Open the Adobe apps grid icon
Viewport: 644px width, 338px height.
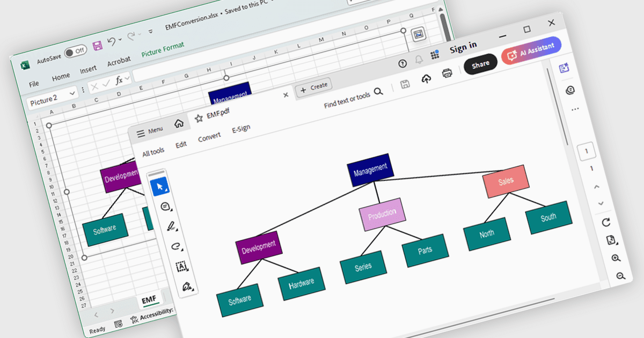pos(435,55)
